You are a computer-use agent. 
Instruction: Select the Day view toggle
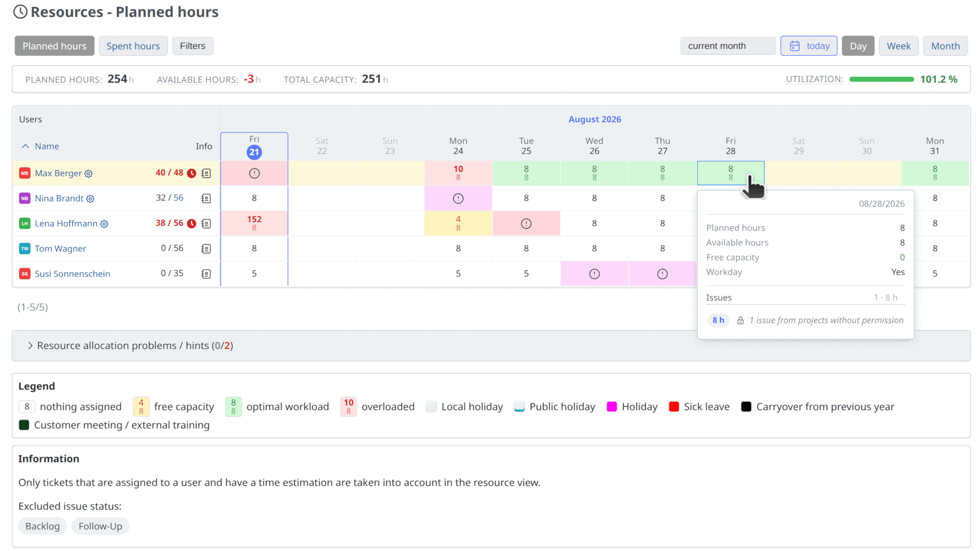pos(858,46)
